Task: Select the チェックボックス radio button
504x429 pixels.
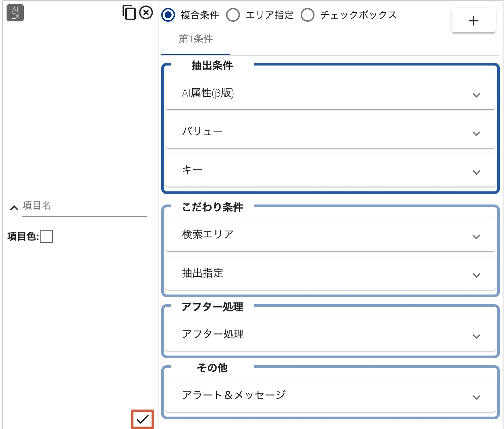Action: (x=308, y=15)
